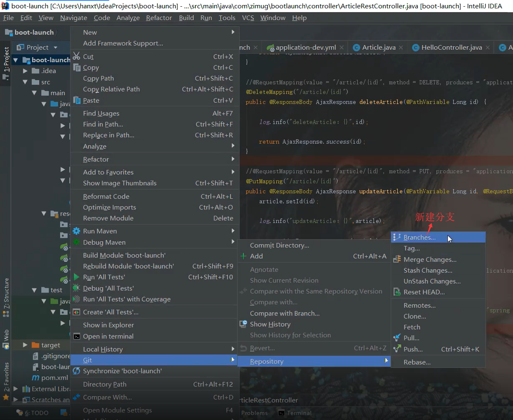Collapse the main folder arrow

(35, 93)
